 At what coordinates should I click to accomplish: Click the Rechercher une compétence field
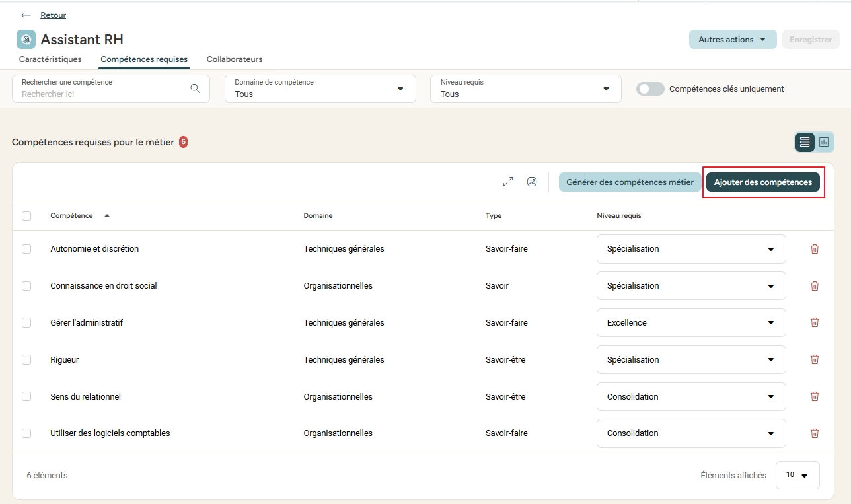(102, 94)
